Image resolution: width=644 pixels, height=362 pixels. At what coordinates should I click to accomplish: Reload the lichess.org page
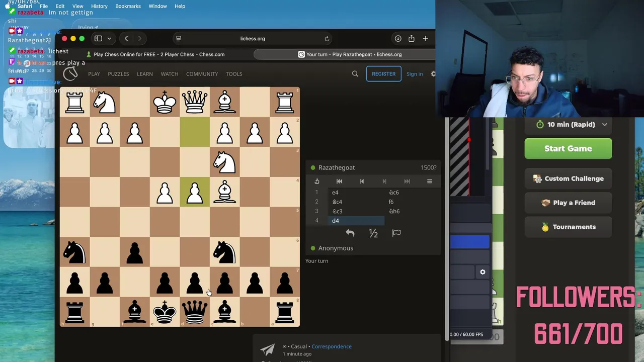point(327,39)
